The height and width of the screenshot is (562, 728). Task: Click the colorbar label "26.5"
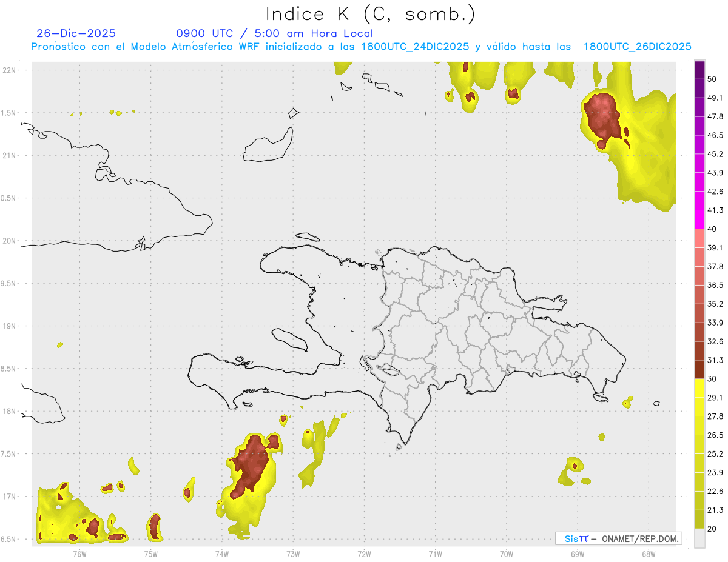715,435
